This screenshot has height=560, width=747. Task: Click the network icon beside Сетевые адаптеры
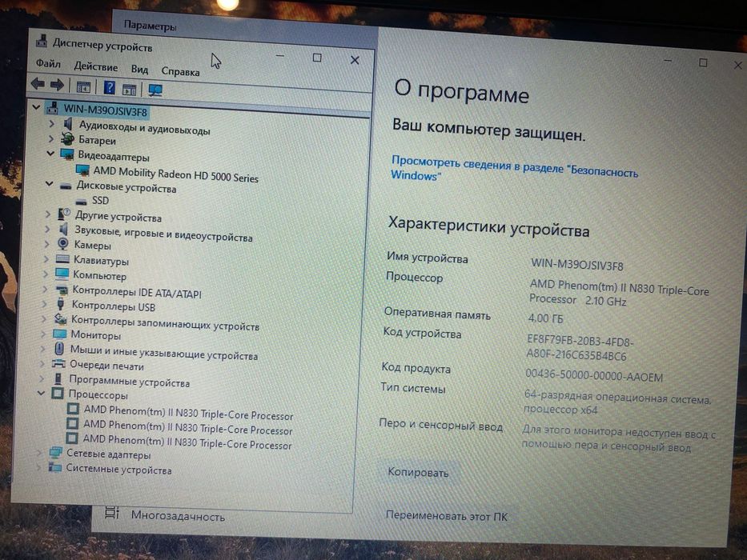[55, 452]
